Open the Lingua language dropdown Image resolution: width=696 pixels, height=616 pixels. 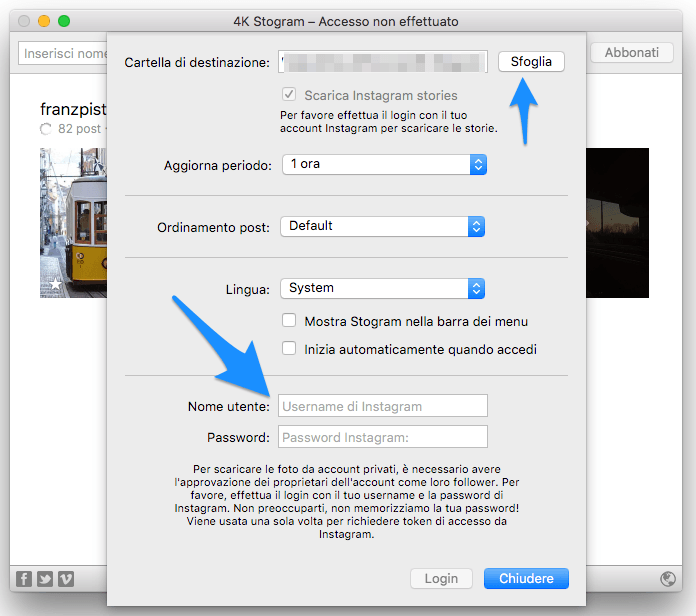click(x=384, y=288)
